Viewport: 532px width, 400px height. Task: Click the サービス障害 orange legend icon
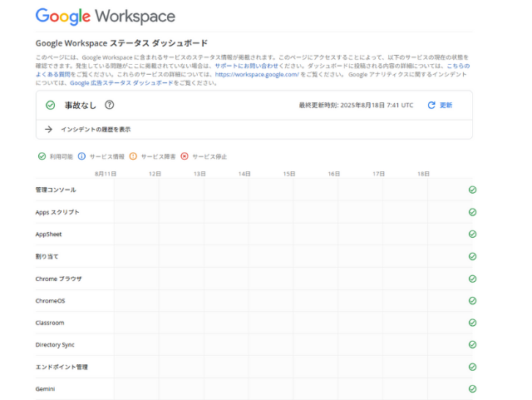coord(133,156)
